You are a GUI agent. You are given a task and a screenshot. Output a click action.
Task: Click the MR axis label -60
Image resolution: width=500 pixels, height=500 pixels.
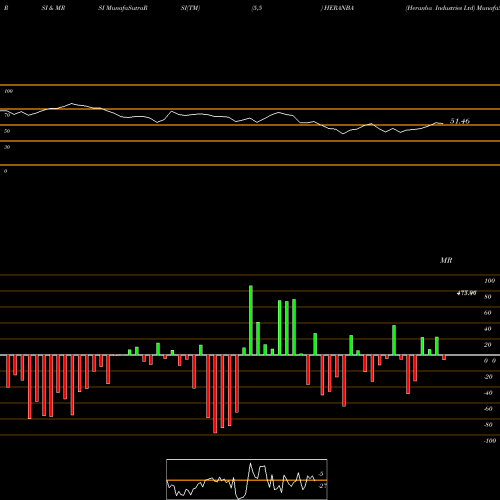(488, 409)
